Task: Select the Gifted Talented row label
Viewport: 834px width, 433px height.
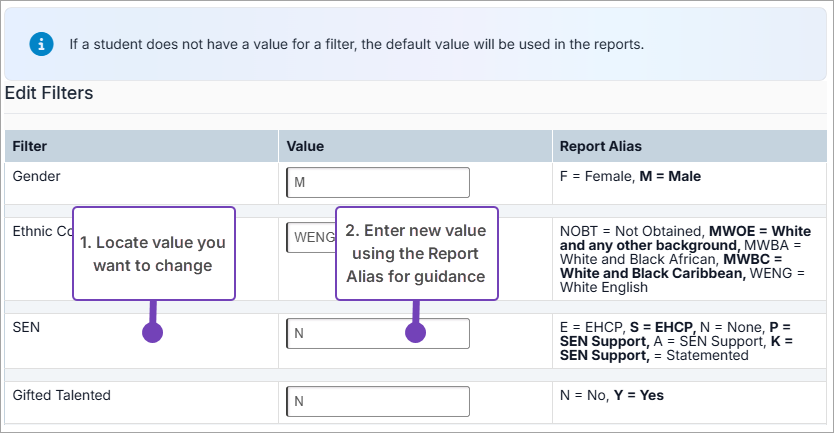Action: [62, 395]
